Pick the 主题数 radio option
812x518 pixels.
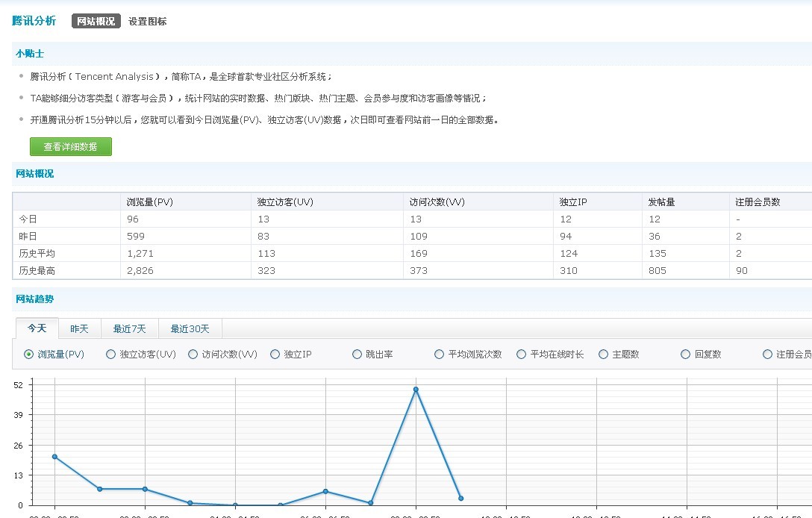[603, 355]
